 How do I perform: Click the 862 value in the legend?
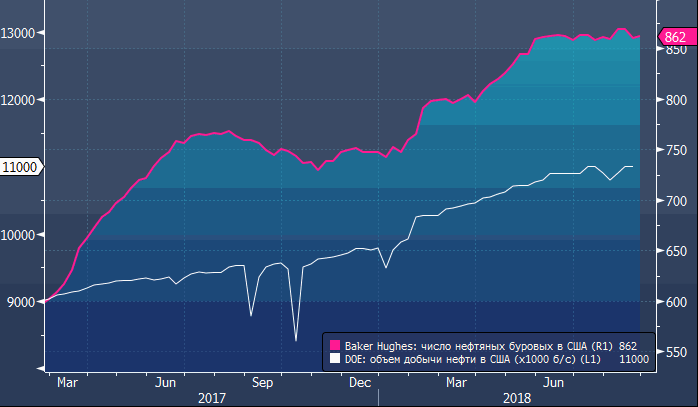pyautogui.click(x=628, y=344)
